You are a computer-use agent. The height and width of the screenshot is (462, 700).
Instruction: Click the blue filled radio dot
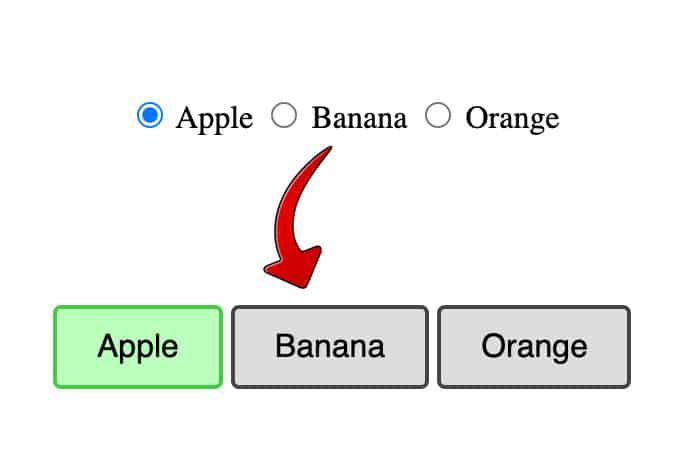150,117
